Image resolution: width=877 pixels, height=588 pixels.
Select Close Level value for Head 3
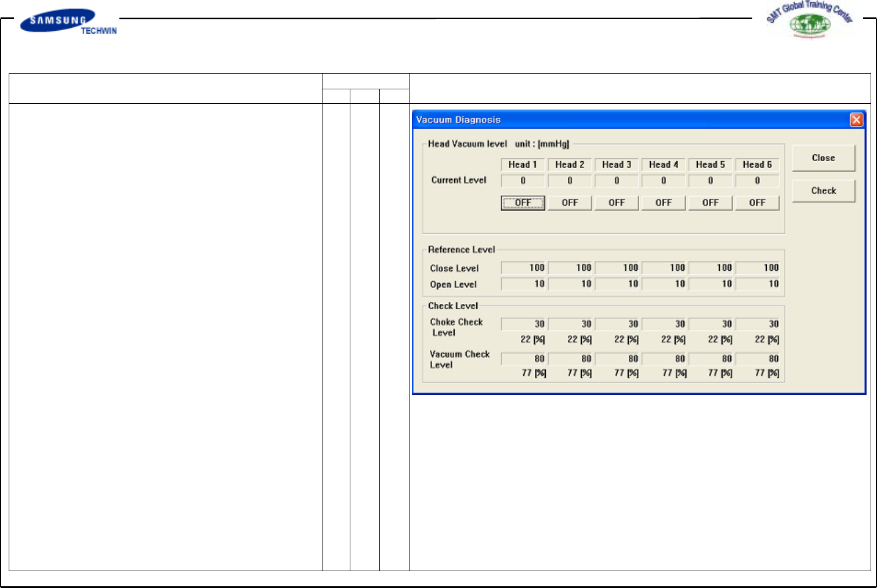click(x=617, y=268)
